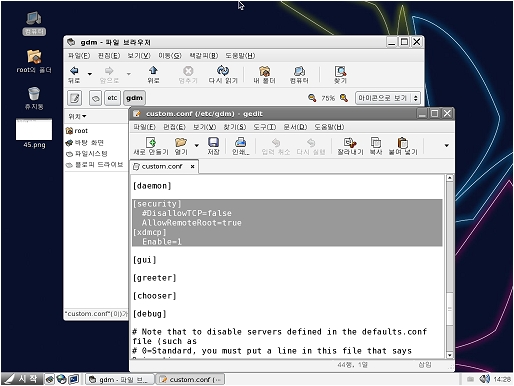514x386 pixels.
Task: Switch to custom.conf taskbar button
Action: 190,379
